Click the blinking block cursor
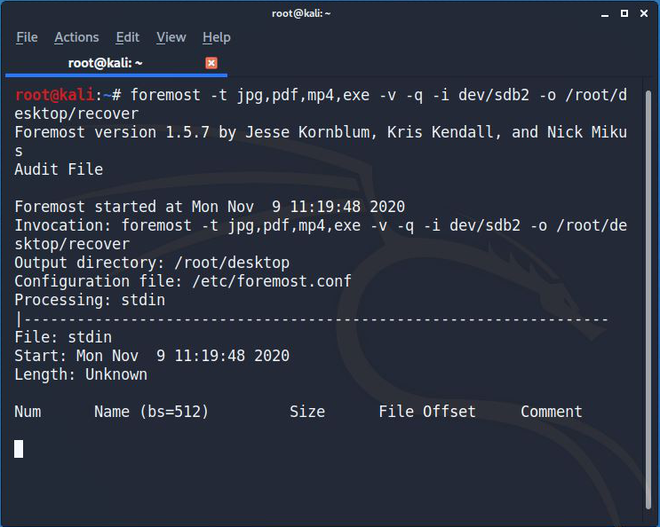 tap(19, 449)
